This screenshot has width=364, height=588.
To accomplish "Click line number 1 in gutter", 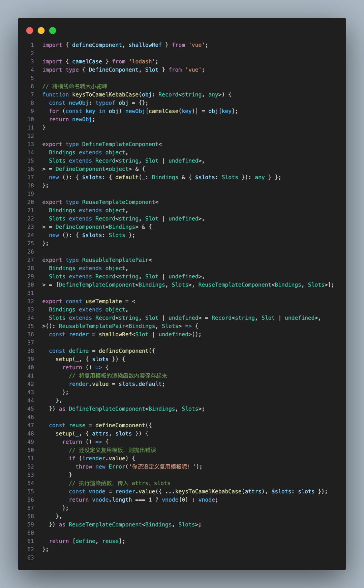I will coord(32,45).
